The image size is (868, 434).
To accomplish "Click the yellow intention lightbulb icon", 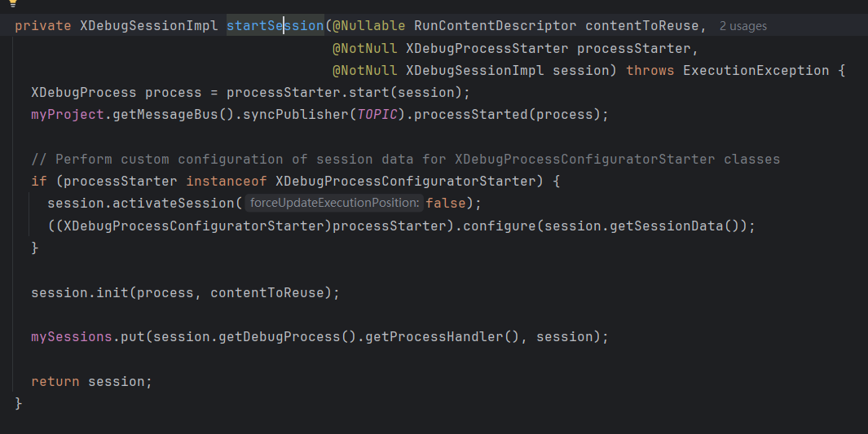I will click(13, 3).
